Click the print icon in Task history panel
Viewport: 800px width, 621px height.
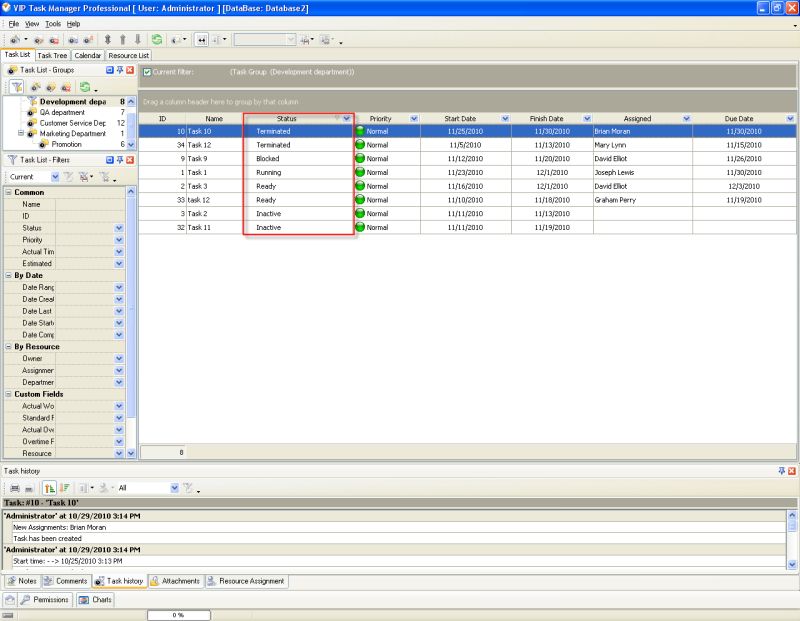point(14,487)
